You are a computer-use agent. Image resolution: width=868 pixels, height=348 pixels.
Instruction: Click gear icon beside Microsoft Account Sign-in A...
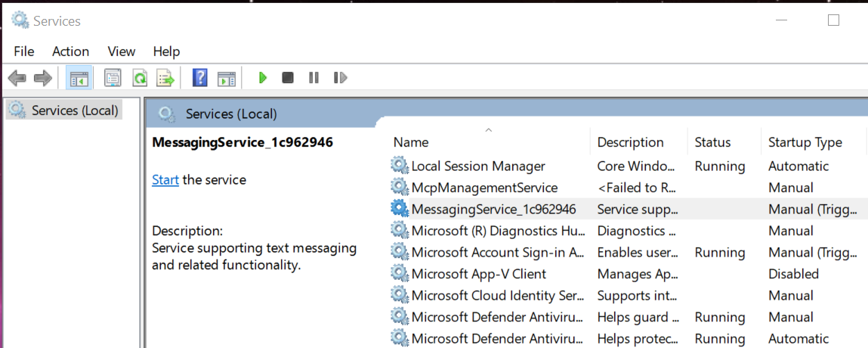(x=399, y=252)
